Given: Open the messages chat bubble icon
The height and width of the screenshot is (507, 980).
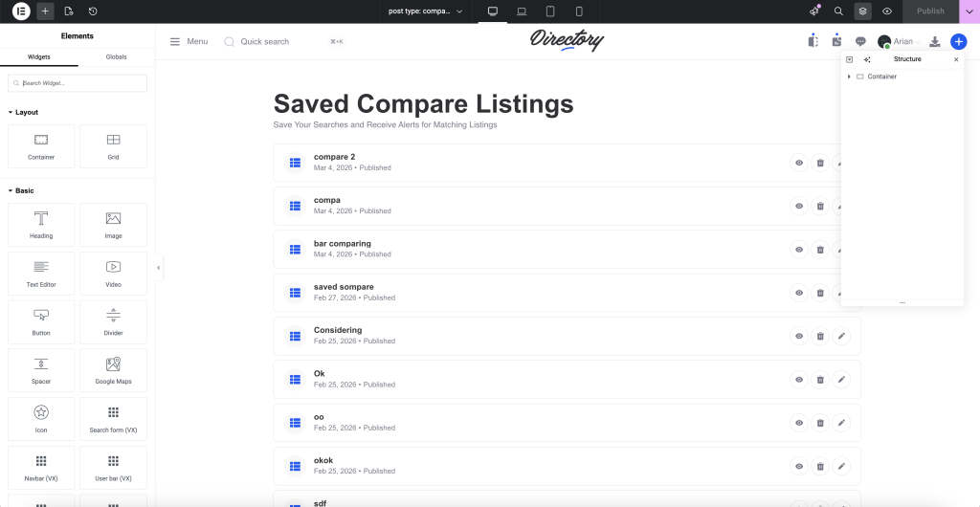Looking at the screenshot, I should point(860,41).
